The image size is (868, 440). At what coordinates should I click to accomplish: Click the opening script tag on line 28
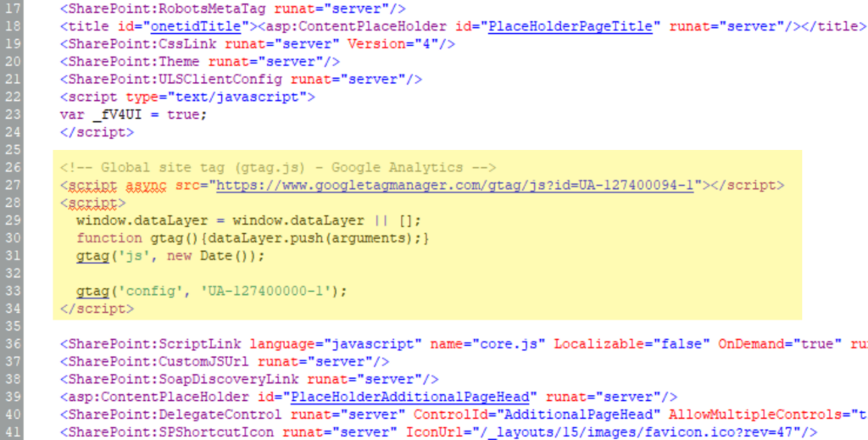(93, 203)
